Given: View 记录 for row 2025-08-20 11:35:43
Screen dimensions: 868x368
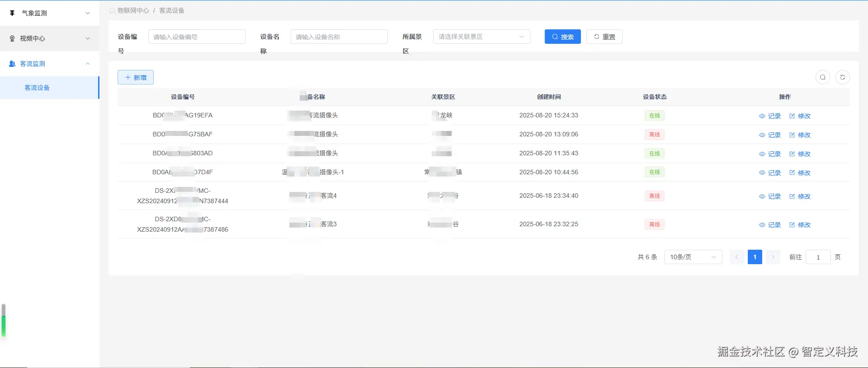Looking at the screenshot, I should coord(770,154).
